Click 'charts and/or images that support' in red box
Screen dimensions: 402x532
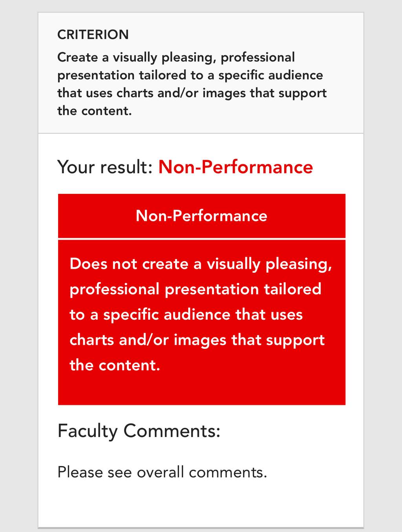pos(197,340)
